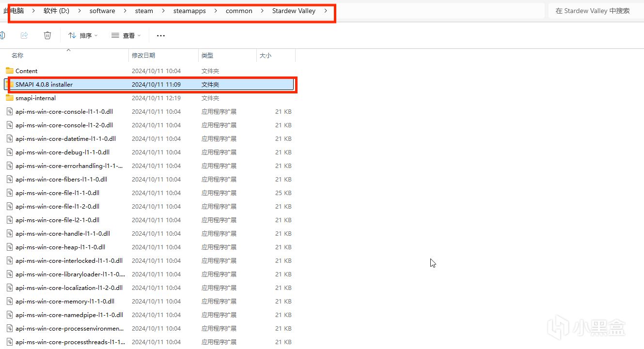Click the Share icon in the toolbar
644x349 pixels.
point(24,35)
